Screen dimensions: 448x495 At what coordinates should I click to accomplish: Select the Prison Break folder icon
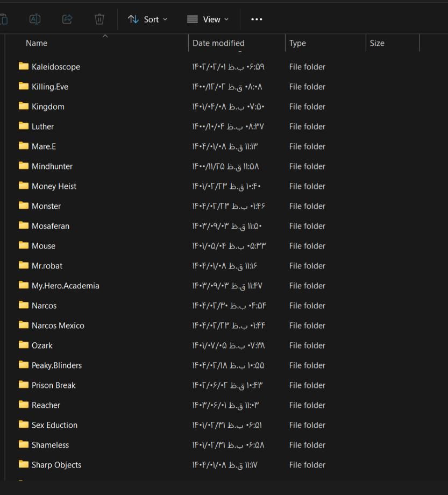(24, 385)
